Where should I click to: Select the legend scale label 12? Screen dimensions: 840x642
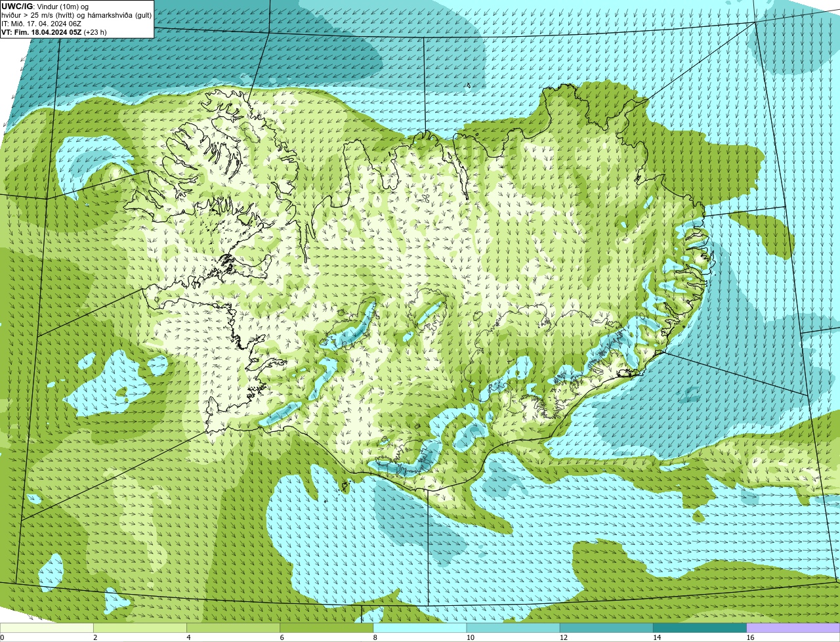click(564, 637)
